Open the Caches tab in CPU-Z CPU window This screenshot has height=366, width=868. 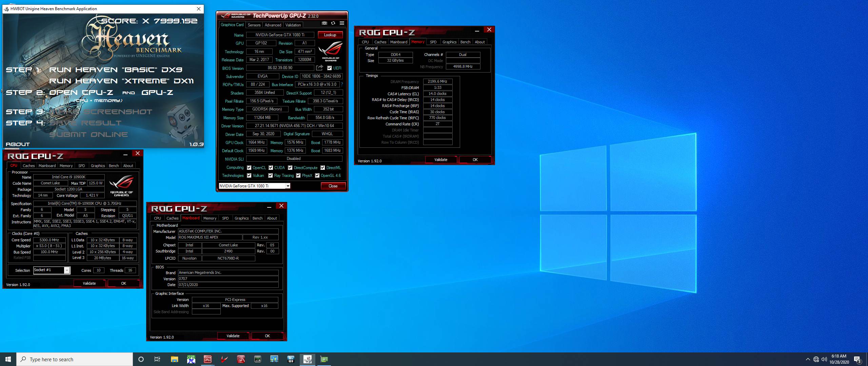(x=29, y=166)
